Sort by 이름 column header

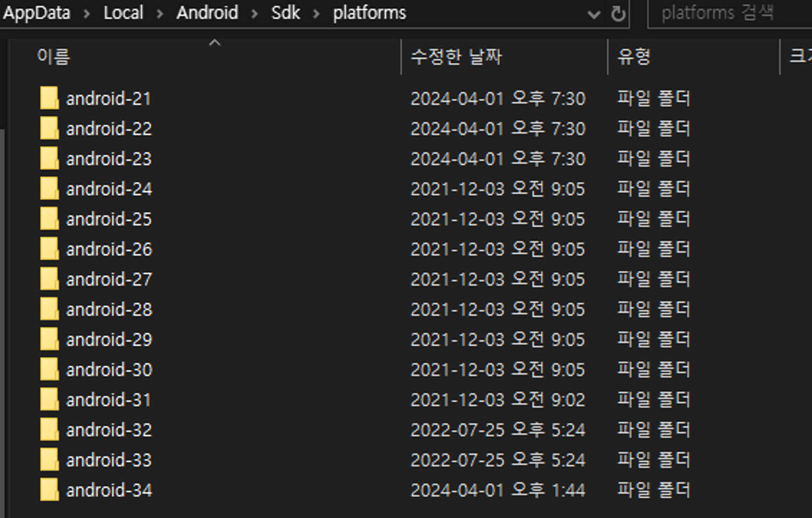[54, 56]
